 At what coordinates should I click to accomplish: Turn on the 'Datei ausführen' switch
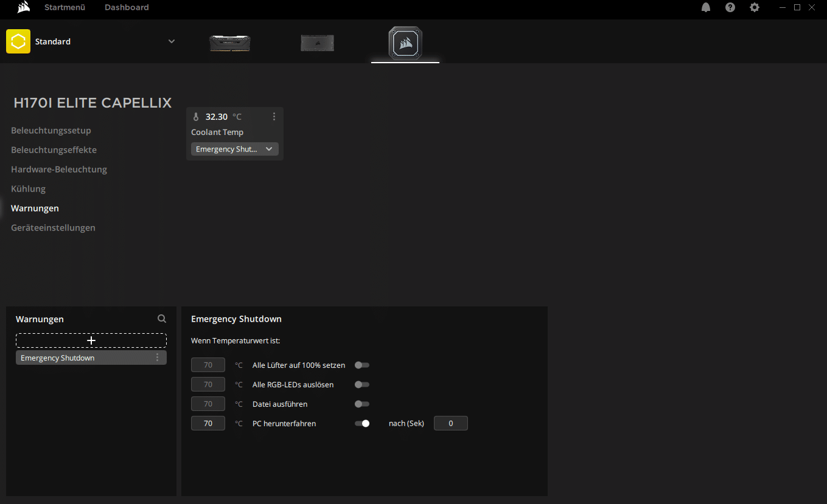[x=362, y=404]
